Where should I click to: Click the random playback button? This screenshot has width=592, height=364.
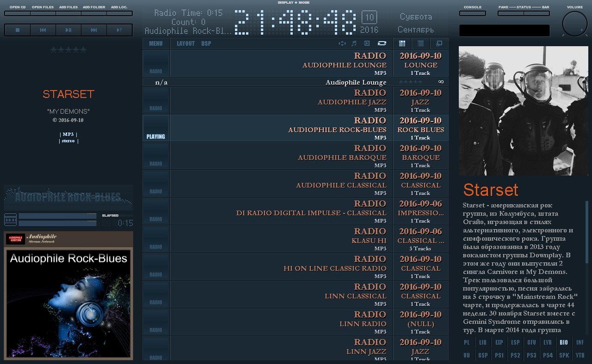point(119,30)
